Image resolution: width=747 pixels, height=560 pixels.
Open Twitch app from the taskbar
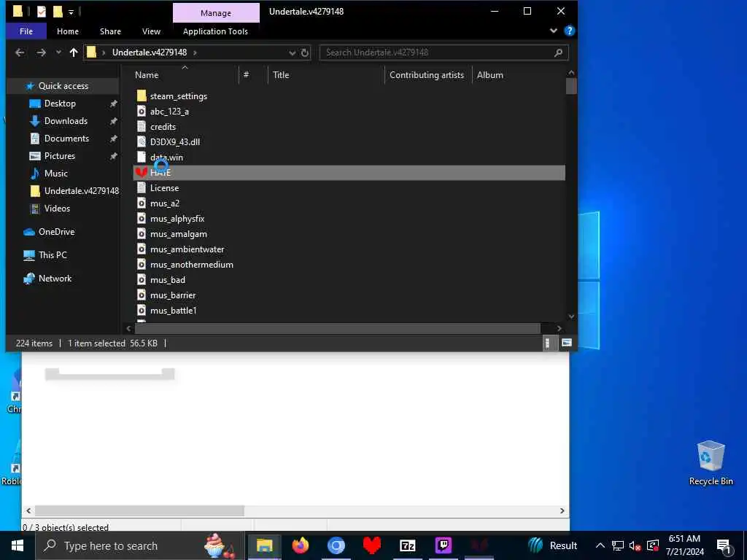tap(443, 545)
